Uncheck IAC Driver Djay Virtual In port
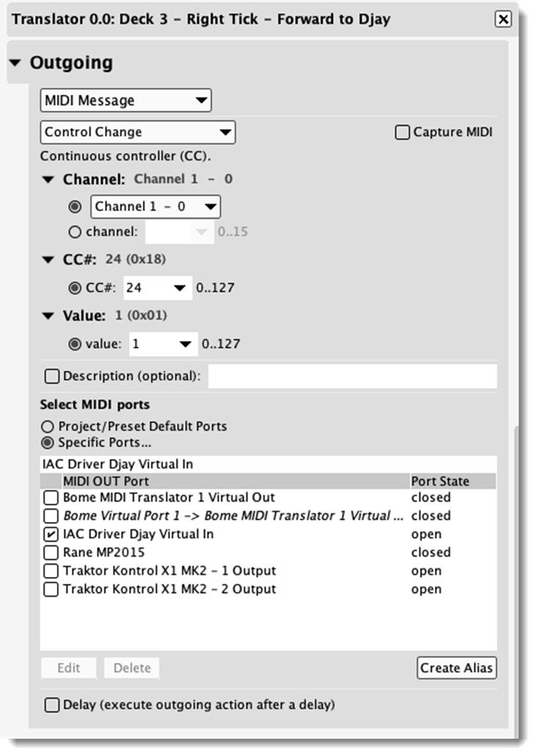The width and height of the screenshot is (536, 756). (x=51, y=535)
